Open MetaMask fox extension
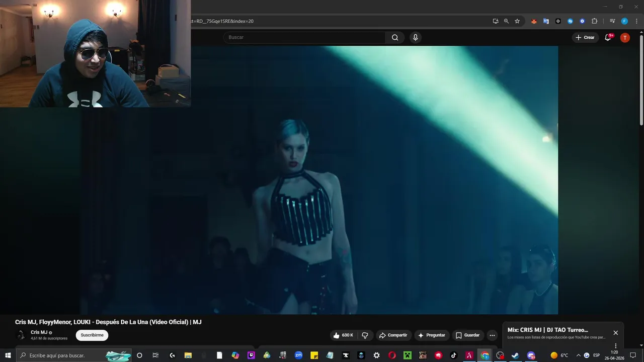The image size is (644, 362). pos(534,21)
